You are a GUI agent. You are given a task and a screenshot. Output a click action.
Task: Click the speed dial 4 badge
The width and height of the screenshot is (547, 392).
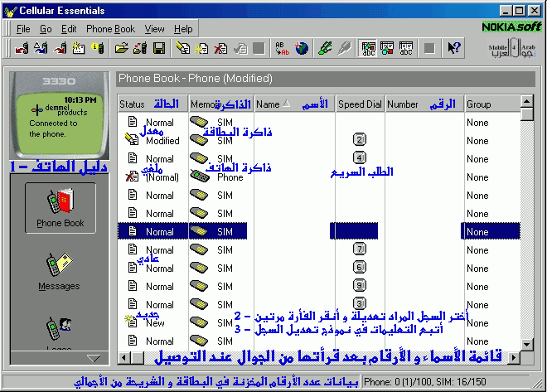360,157
